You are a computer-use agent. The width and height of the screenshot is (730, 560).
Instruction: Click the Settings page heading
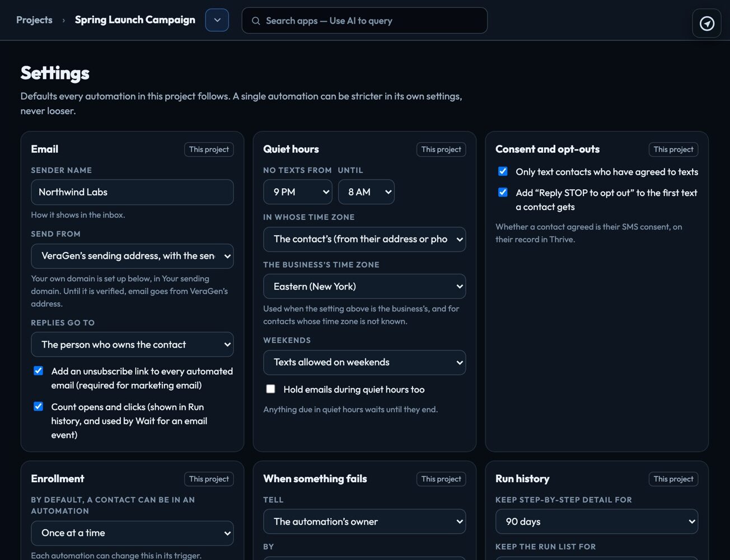(x=55, y=73)
